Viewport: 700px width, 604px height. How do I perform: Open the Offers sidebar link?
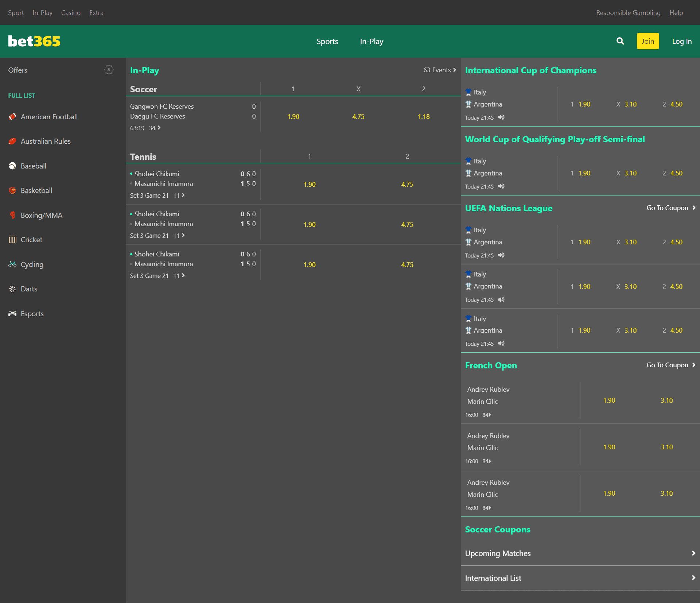(x=18, y=70)
